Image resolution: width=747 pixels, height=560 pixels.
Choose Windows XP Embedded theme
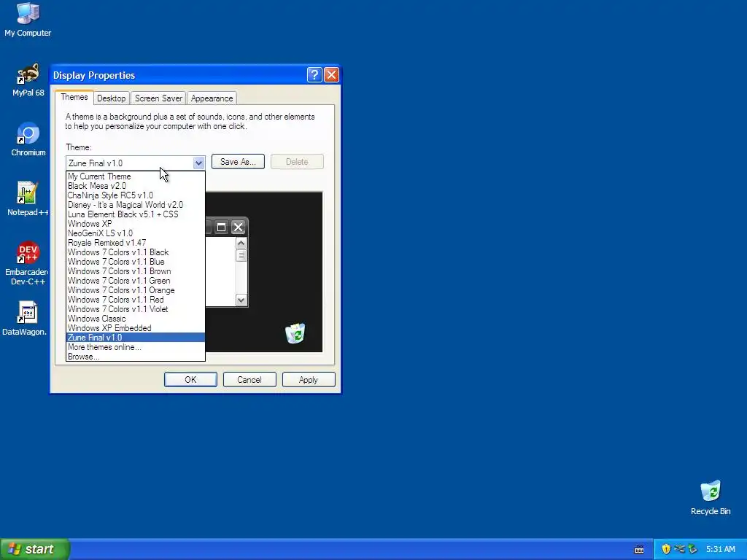[135, 328]
